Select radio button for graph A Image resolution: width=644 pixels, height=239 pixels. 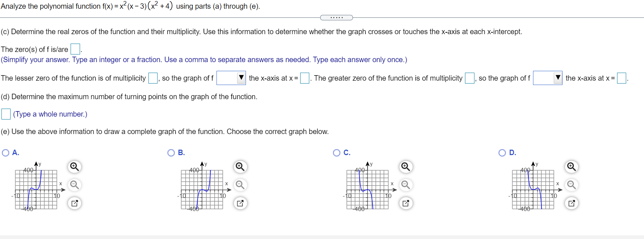(x=5, y=153)
